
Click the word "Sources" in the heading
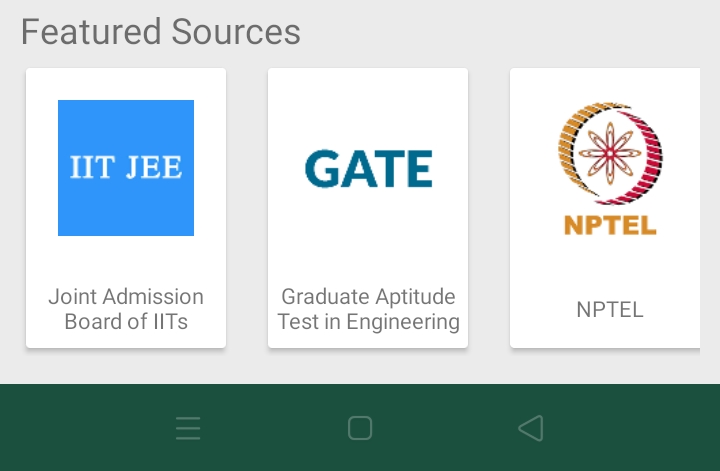click(x=236, y=31)
